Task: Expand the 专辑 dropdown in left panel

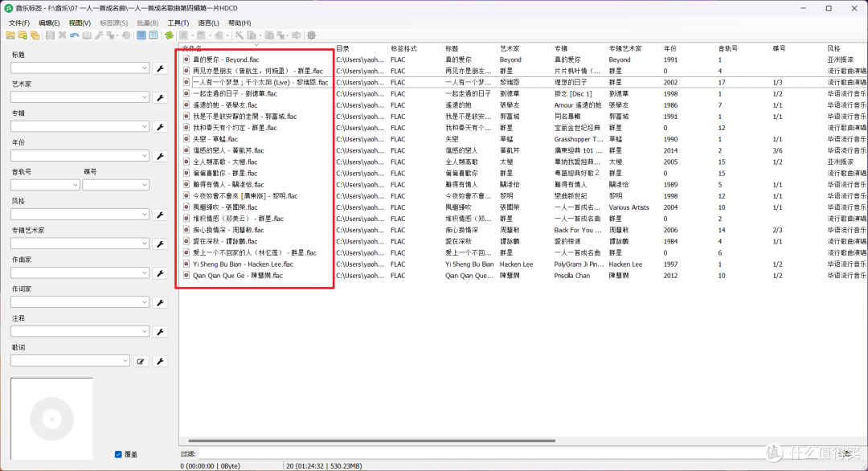Action: coord(145,127)
